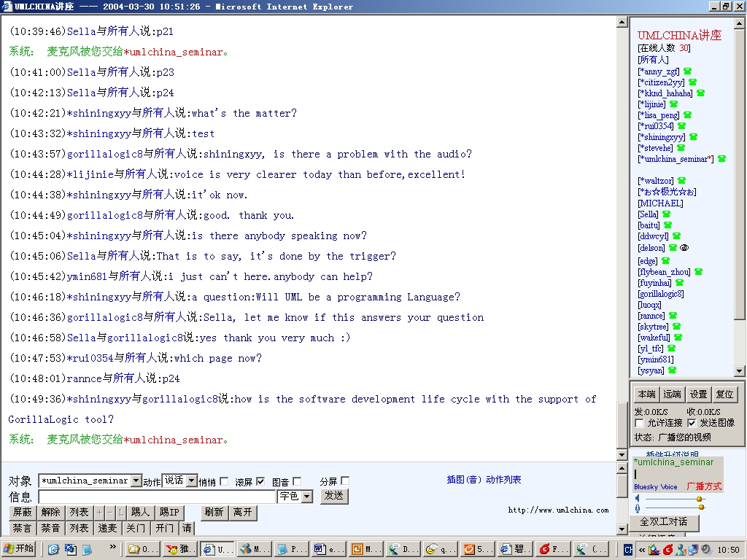
Task: Click the phone icon next to ysyan
Action: [x=672, y=370]
